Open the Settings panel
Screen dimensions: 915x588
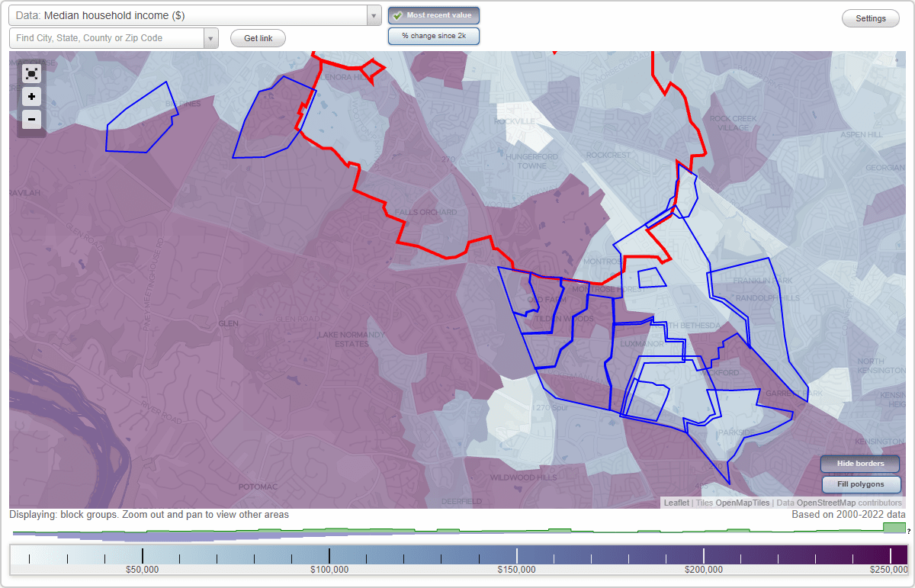(x=870, y=18)
